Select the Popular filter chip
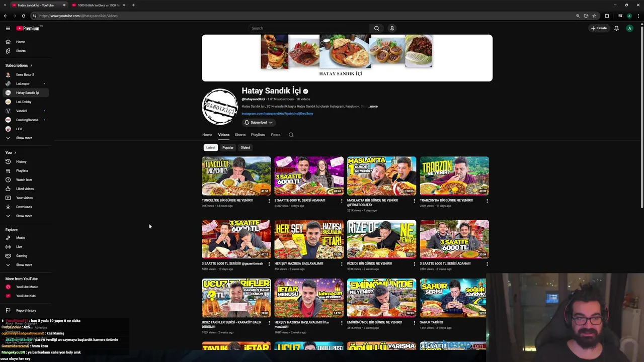The width and height of the screenshot is (644, 362). coord(228,147)
